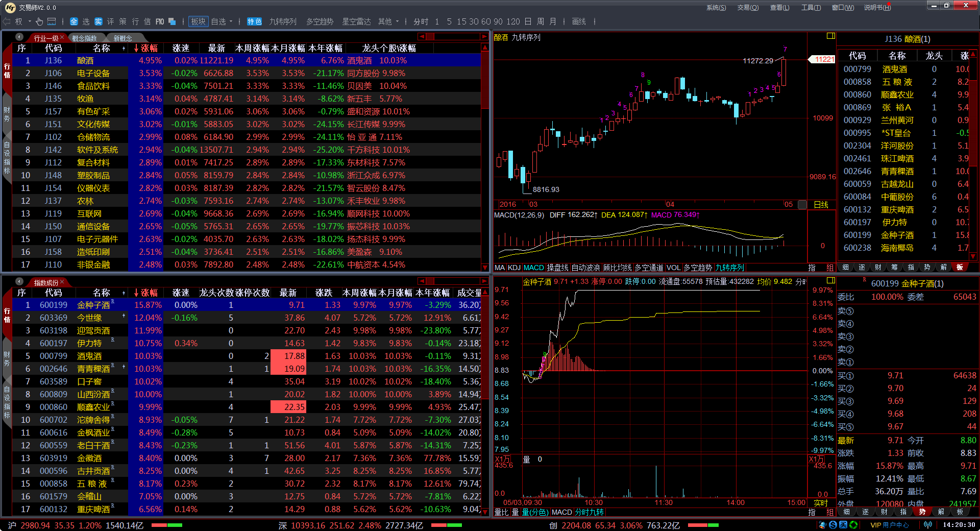
Task: Toggle the 特色 feature button
Action: click(x=254, y=21)
